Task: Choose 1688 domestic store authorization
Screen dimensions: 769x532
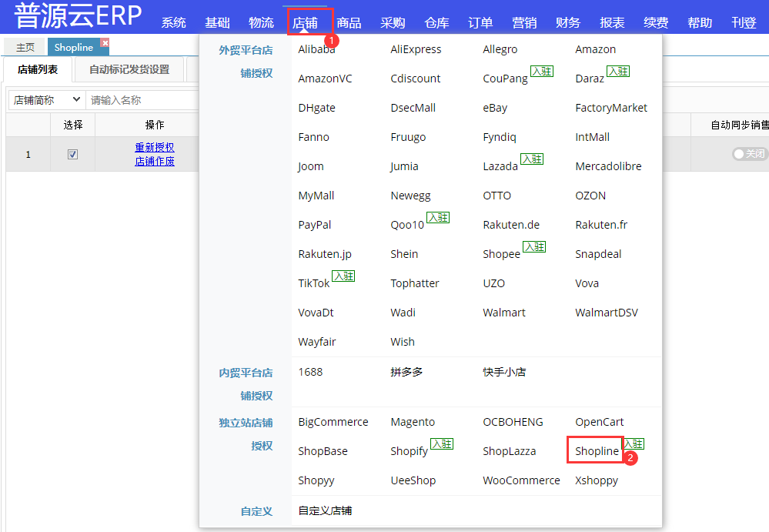Action: pos(310,372)
